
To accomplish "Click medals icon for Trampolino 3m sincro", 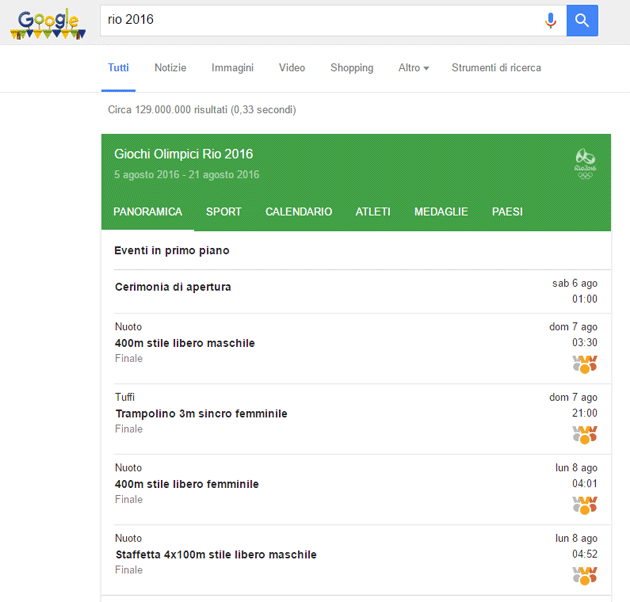I will pos(585,434).
